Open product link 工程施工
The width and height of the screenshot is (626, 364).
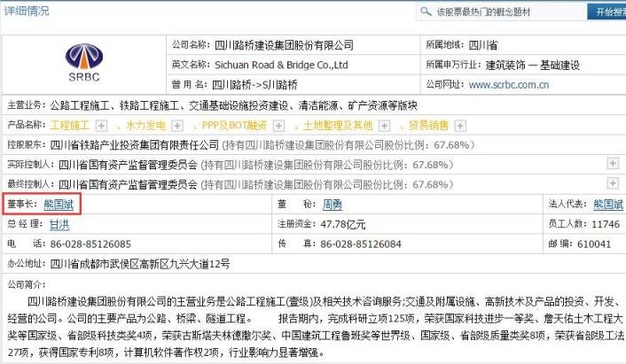(70, 126)
